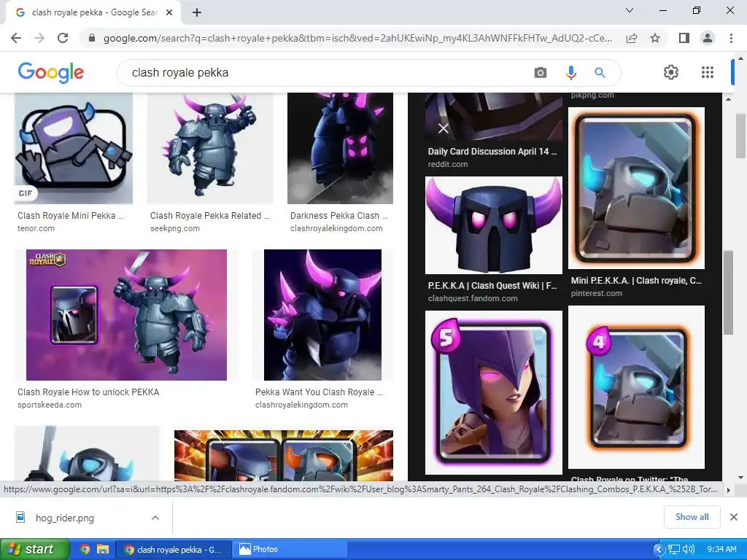Visit clashquest.fandom.com link

[473, 298]
